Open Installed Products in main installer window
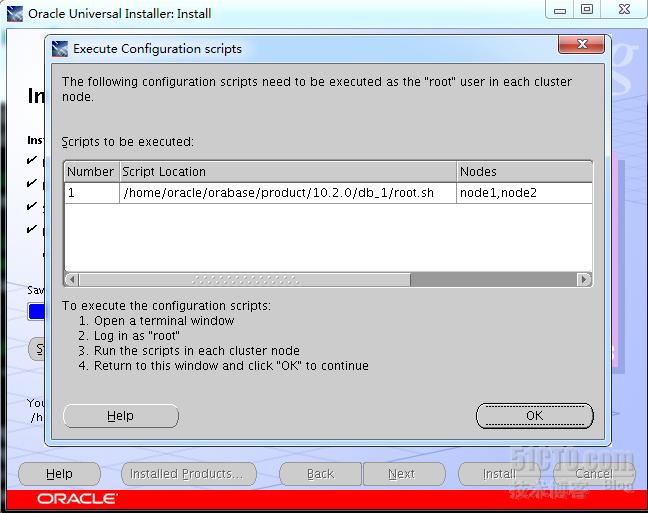648x513 pixels. pyautogui.click(x=189, y=474)
